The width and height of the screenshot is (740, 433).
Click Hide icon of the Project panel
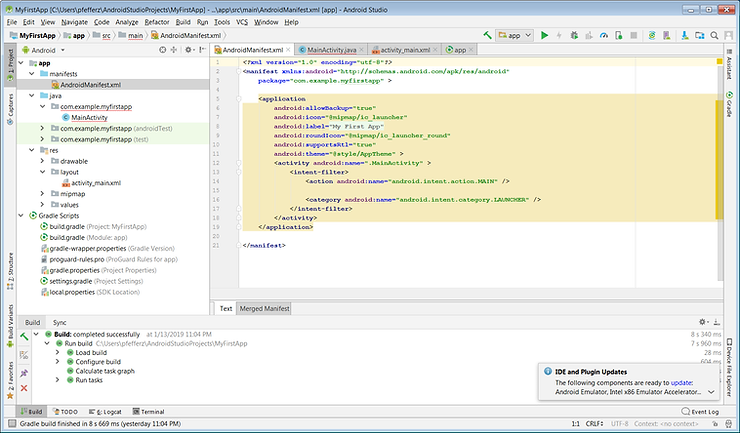[x=202, y=50]
